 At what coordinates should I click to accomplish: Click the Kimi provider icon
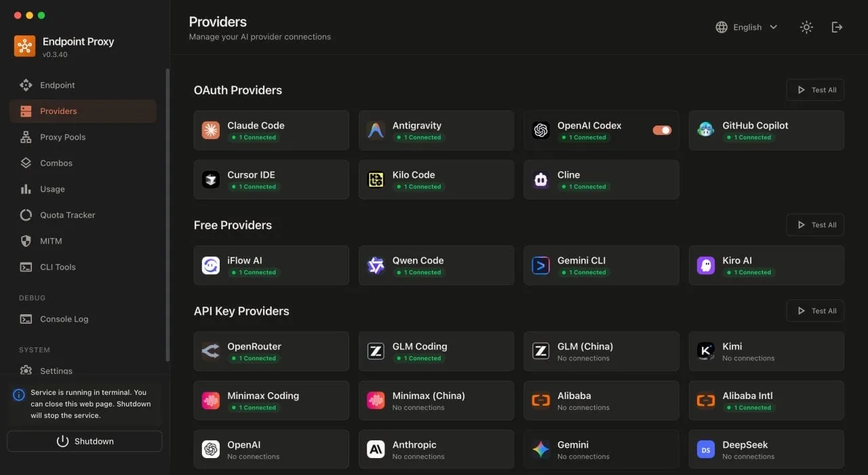click(706, 351)
